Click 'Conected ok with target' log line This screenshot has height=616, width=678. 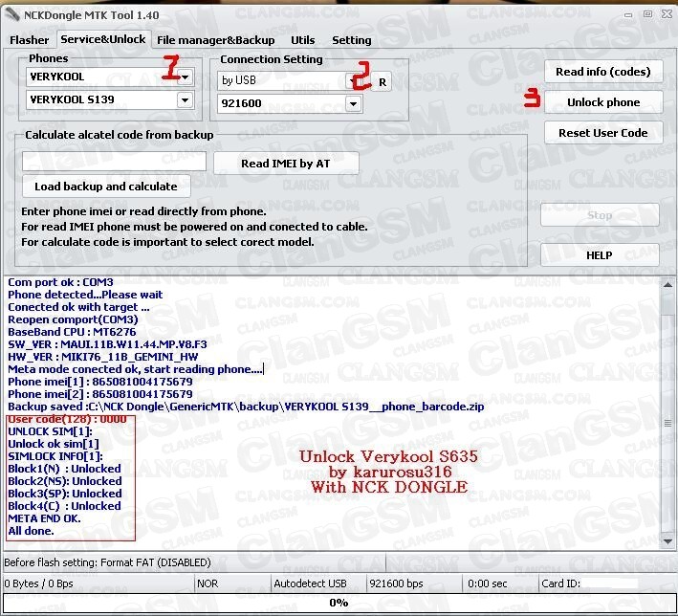pos(78,308)
